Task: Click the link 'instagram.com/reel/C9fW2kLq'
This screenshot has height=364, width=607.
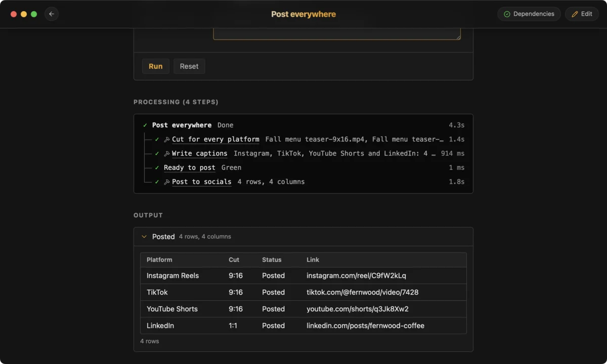Action: tap(356, 276)
